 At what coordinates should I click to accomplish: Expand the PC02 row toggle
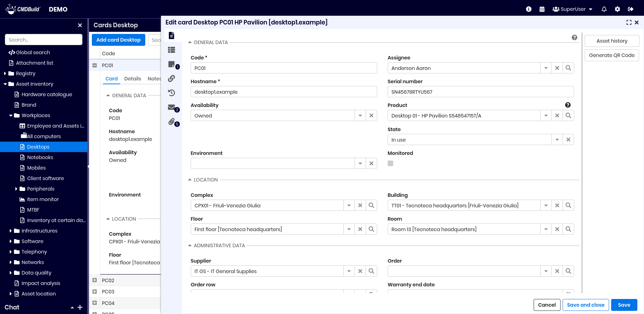pyautogui.click(x=95, y=280)
